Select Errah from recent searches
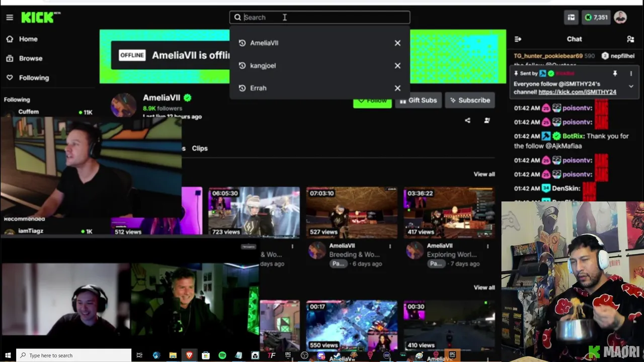Image resolution: width=644 pixels, height=362 pixels. tap(258, 88)
